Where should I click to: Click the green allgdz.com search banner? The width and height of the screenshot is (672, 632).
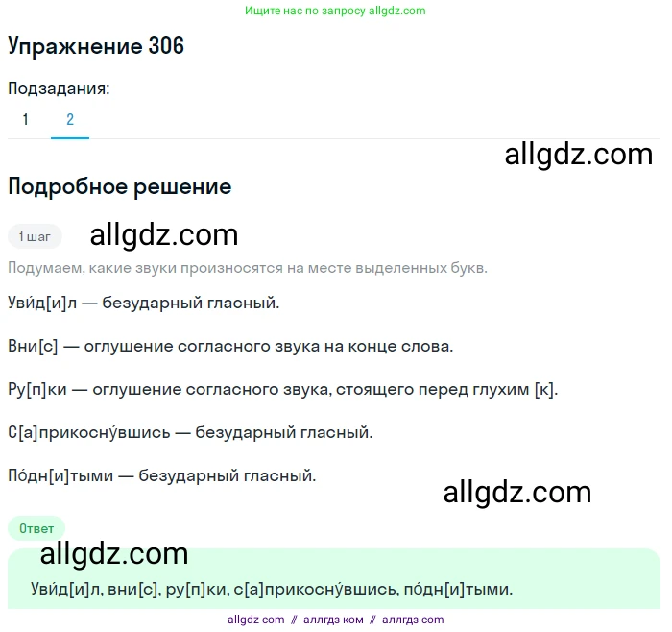pos(335,11)
